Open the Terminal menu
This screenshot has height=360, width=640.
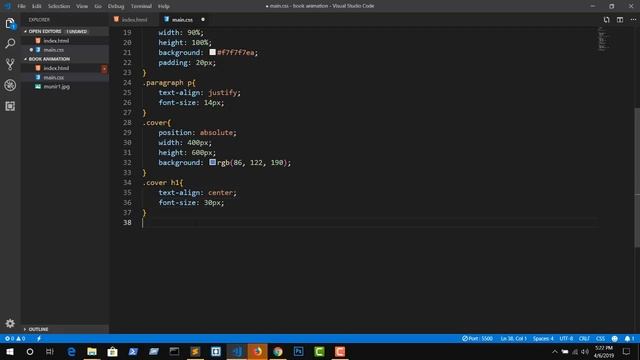(141, 6)
